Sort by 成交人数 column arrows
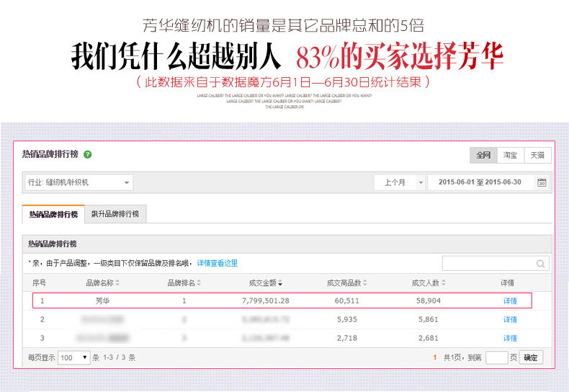The height and width of the screenshot is (392, 569). pos(443,282)
